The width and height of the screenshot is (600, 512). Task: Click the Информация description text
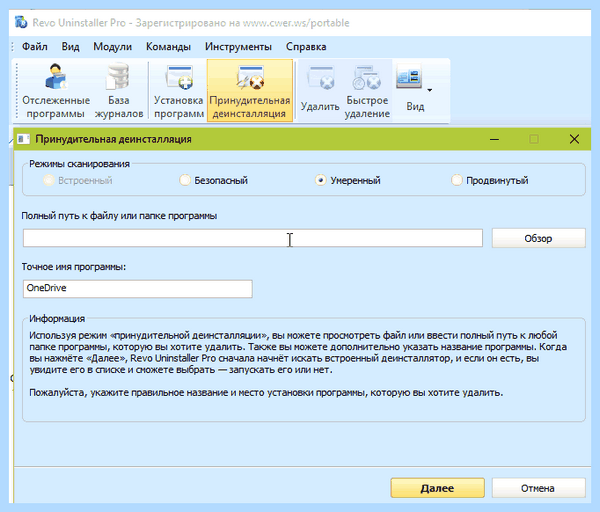[x=298, y=364]
